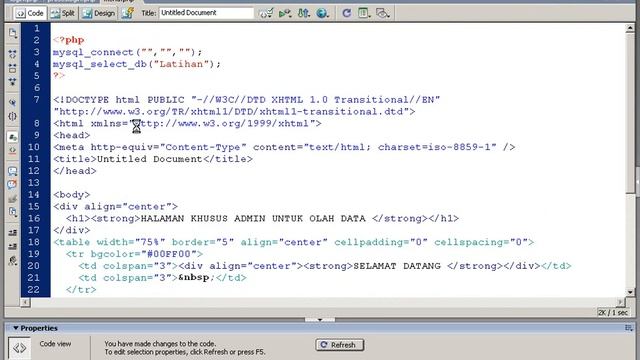Click the Refresh button in Properties

tap(340, 345)
